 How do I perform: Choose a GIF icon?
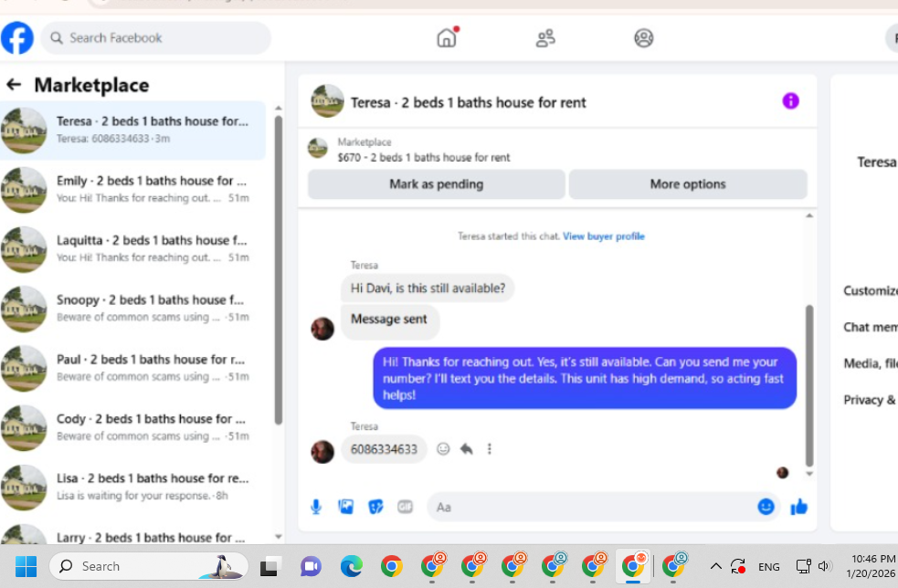click(x=405, y=507)
